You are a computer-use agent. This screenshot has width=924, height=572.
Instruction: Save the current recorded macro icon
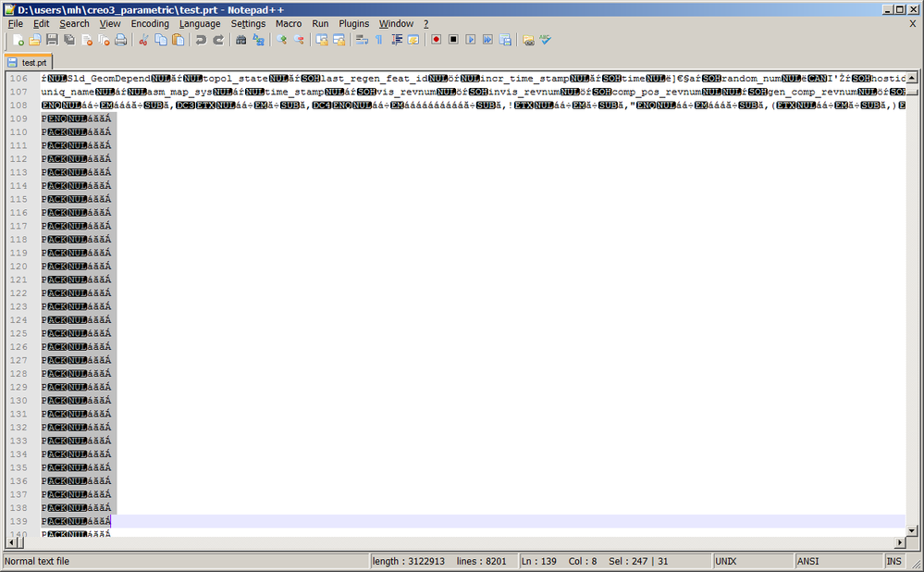point(505,40)
